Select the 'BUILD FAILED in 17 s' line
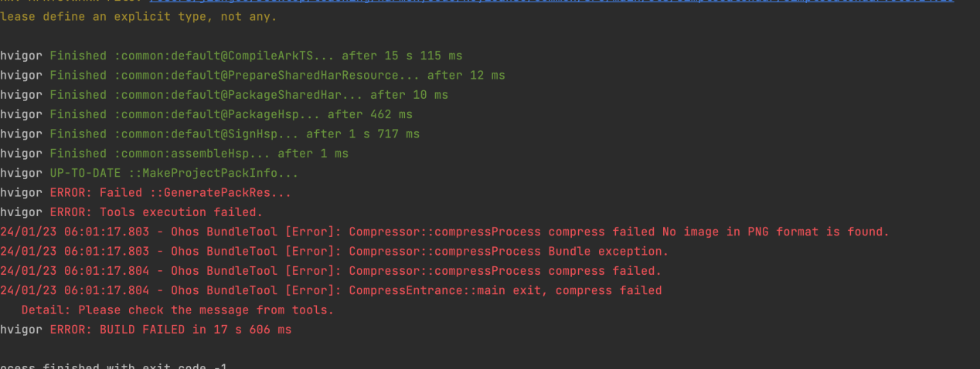 (146, 330)
